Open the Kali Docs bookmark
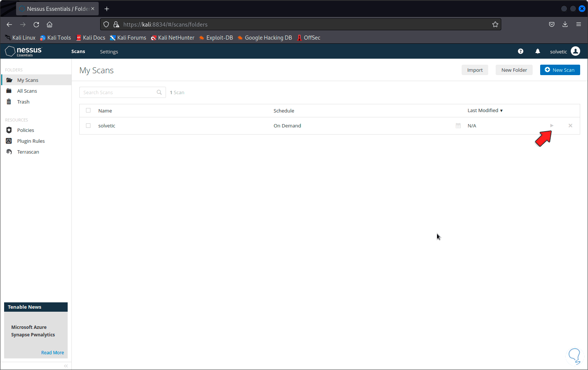Viewport: 588px width, 370px height. [90, 38]
